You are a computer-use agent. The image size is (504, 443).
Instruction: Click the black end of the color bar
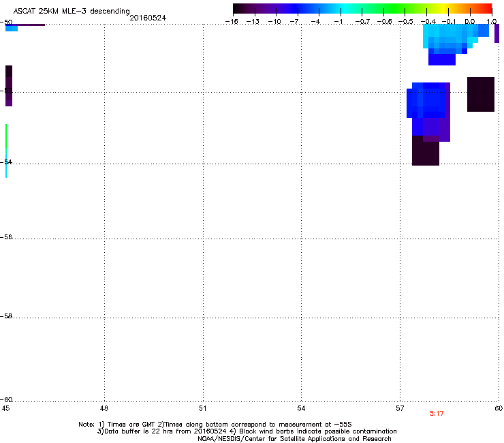click(240, 8)
